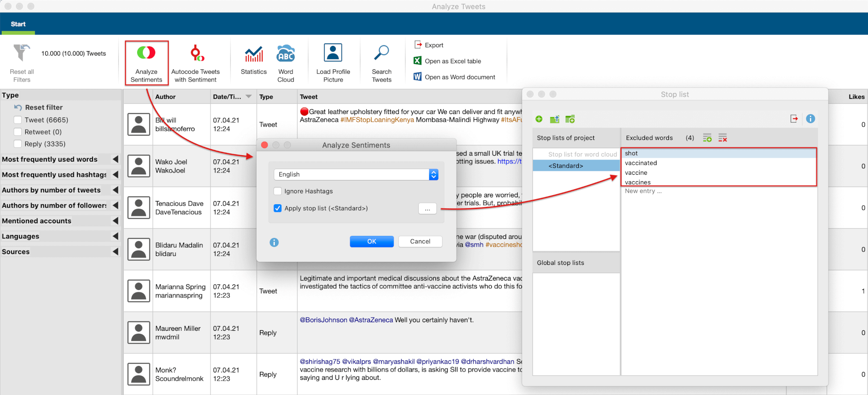868x395 pixels.
Task: Select author cell Monk? Scoundrelmonk
Action: (181, 374)
